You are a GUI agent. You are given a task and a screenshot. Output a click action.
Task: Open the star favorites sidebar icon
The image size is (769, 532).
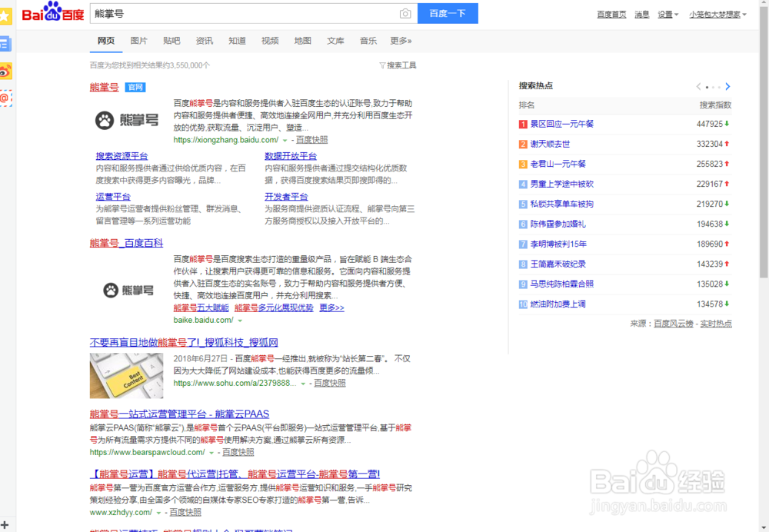[5, 16]
